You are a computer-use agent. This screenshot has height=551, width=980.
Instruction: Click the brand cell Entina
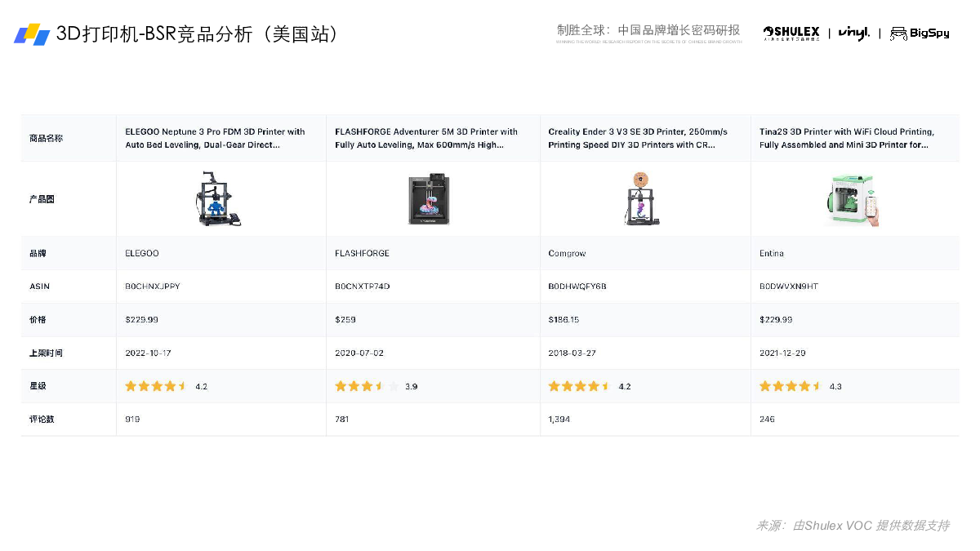coord(772,253)
